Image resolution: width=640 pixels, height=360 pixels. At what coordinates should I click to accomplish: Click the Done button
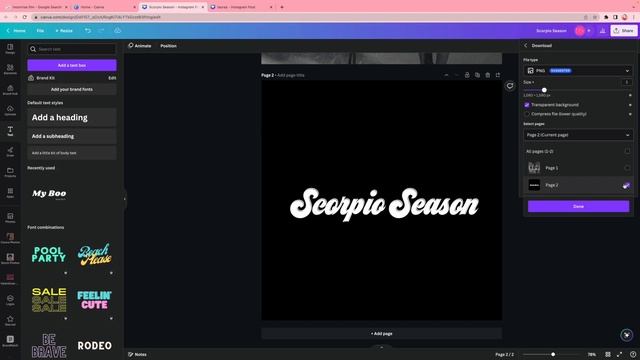(578, 207)
